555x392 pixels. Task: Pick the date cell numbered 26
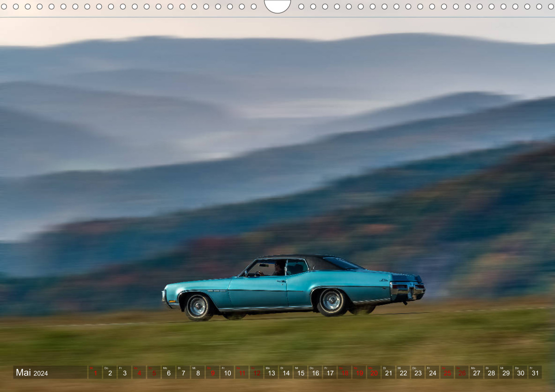(x=462, y=372)
